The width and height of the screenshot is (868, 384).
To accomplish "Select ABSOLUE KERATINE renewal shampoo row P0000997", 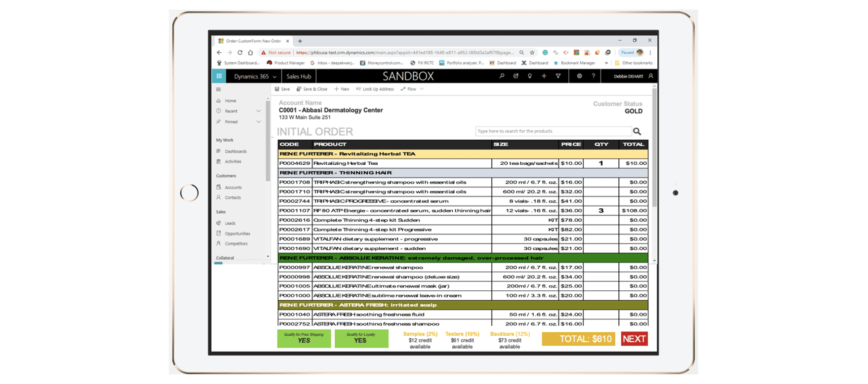I will 463,267.
